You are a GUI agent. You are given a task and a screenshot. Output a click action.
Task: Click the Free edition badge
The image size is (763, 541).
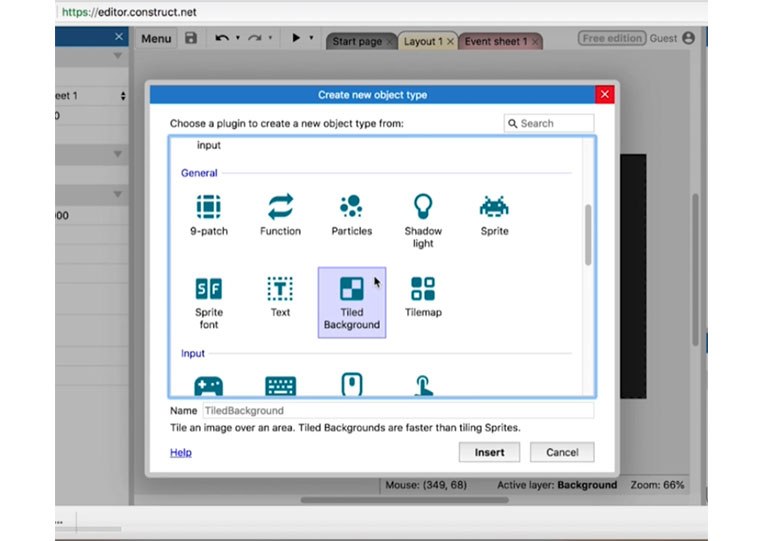(x=612, y=38)
